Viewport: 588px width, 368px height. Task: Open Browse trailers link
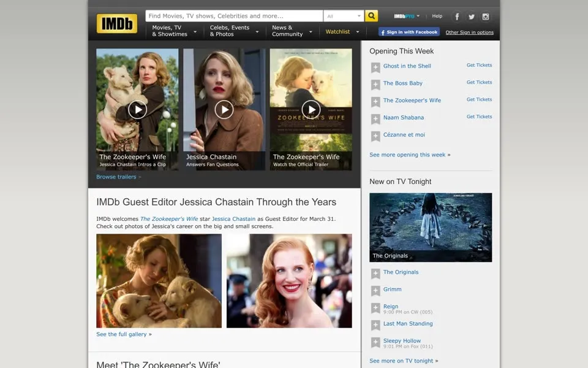pos(116,177)
